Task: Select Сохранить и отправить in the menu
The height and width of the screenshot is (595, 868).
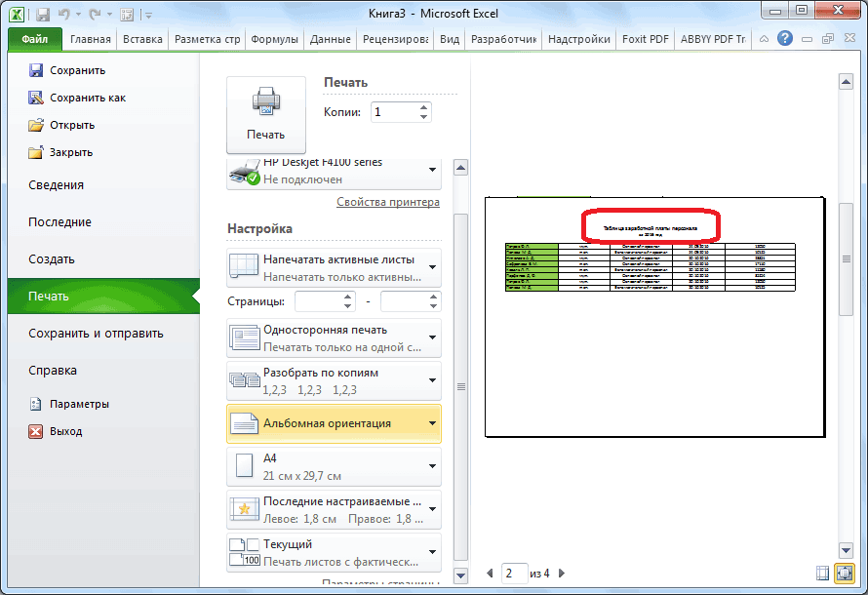Action: (x=96, y=334)
